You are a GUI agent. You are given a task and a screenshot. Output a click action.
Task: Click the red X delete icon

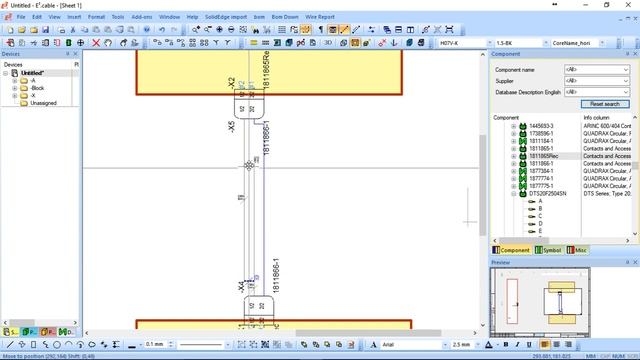[96, 43]
